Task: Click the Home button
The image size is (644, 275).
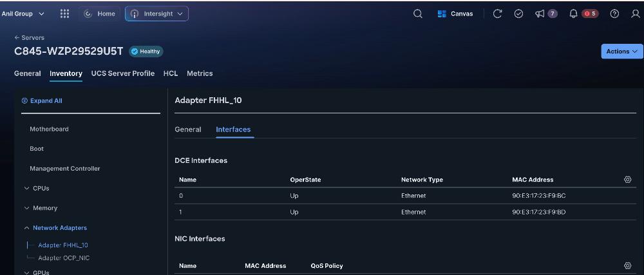Action: pos(100,14)
